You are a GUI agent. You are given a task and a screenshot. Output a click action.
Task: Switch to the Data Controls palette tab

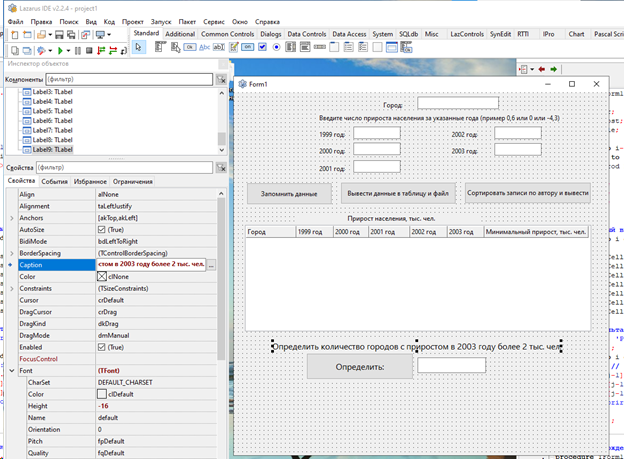click(307, 34)
